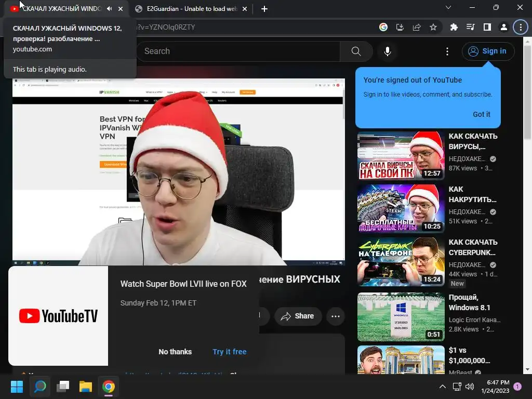Click the YouTube search magnifier button
This screenshot has width=532, height=399.
tap(356, 51)
